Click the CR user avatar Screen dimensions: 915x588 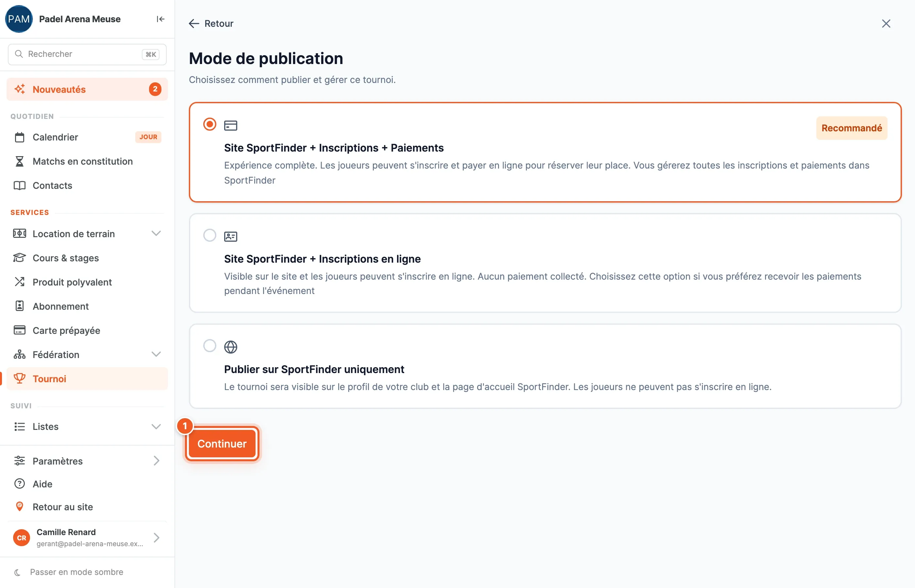21,538
